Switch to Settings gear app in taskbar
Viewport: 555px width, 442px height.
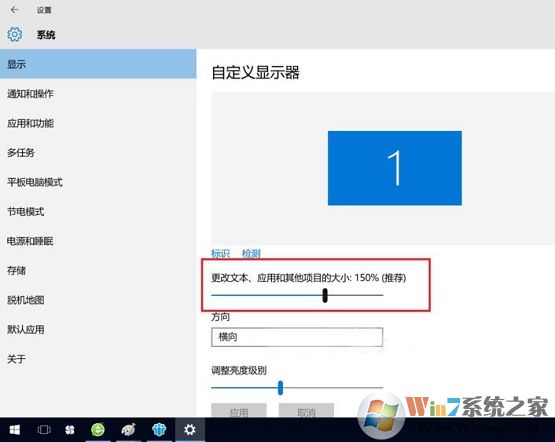tap(190, 430)
